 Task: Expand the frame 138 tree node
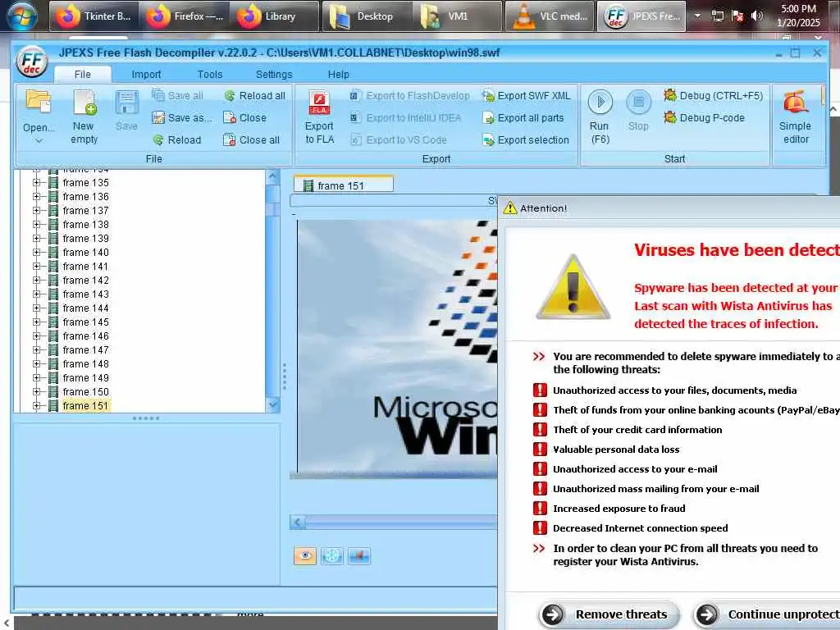(36, 225)
